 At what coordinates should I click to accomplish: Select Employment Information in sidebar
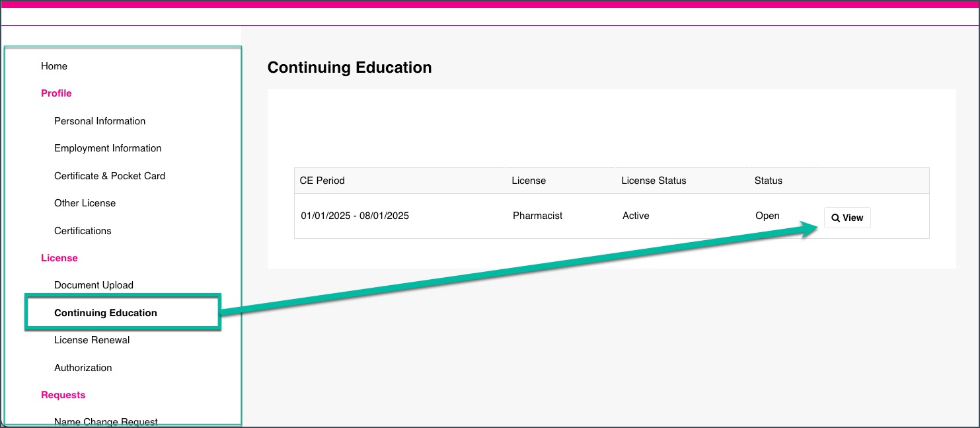click(x=108, y=148)
